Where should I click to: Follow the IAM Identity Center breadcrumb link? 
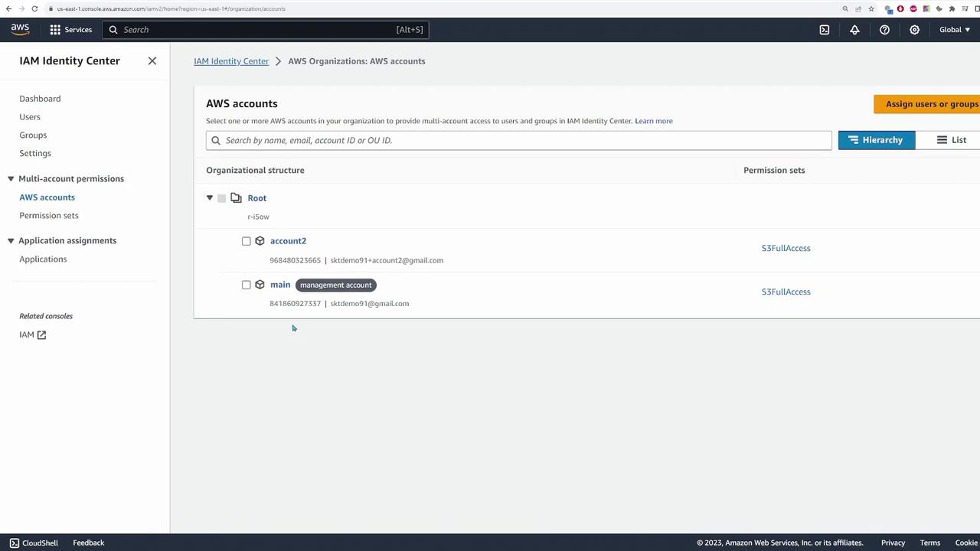click(231, 61)
